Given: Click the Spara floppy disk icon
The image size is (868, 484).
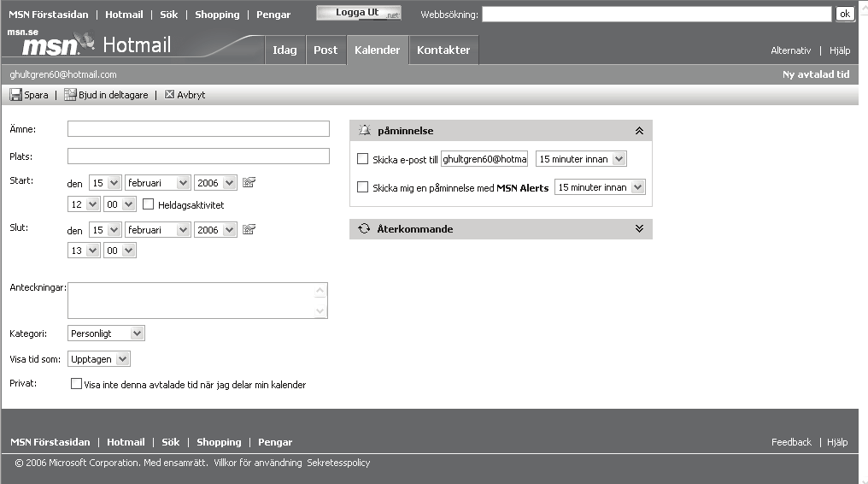Looking at the screenshot, I should (x=15, y=95).
